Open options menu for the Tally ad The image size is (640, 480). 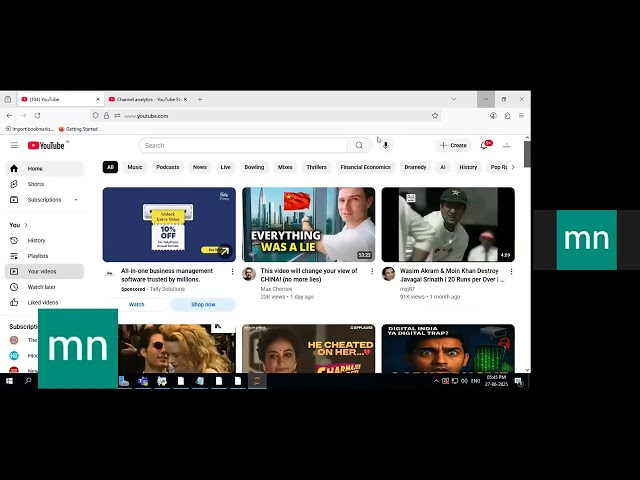pyautogui.click(x=232, y=271)
